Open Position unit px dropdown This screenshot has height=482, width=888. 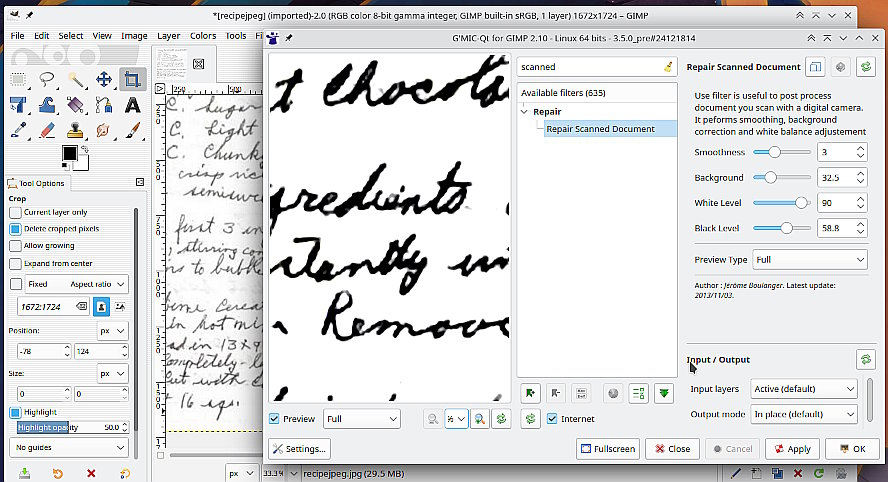click(112, 331)
